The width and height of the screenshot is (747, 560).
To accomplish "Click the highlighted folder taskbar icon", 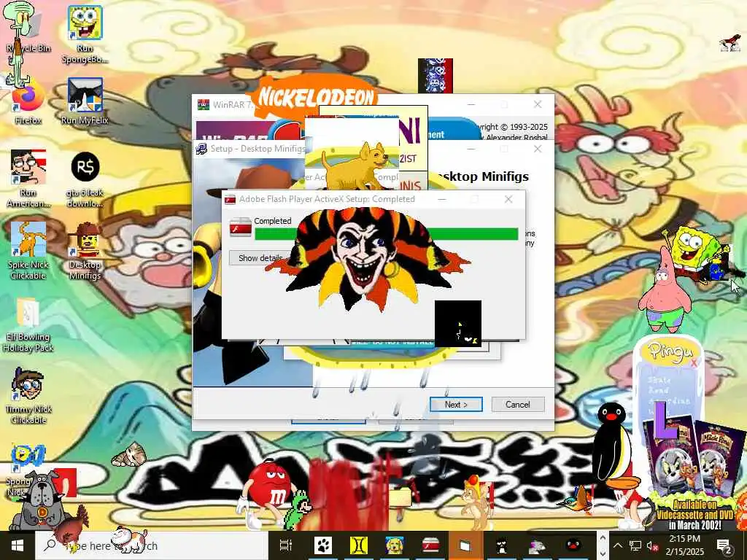I will (465, 545).
